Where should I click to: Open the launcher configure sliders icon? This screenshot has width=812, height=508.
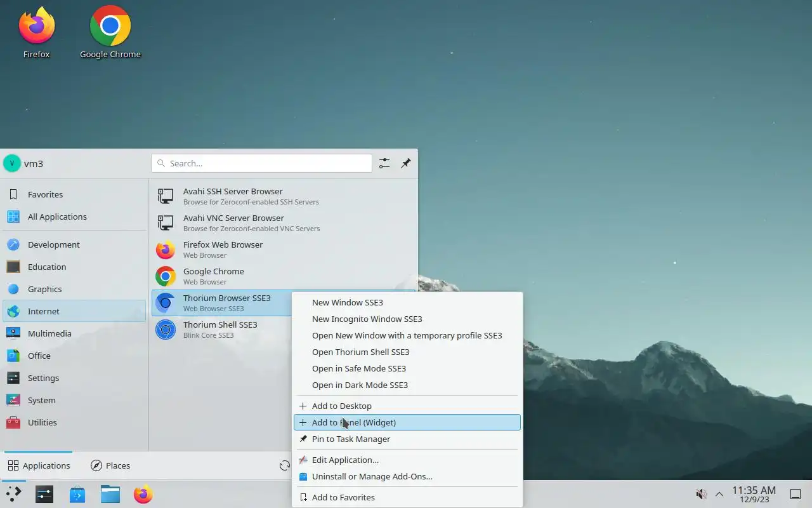(384, 163)
